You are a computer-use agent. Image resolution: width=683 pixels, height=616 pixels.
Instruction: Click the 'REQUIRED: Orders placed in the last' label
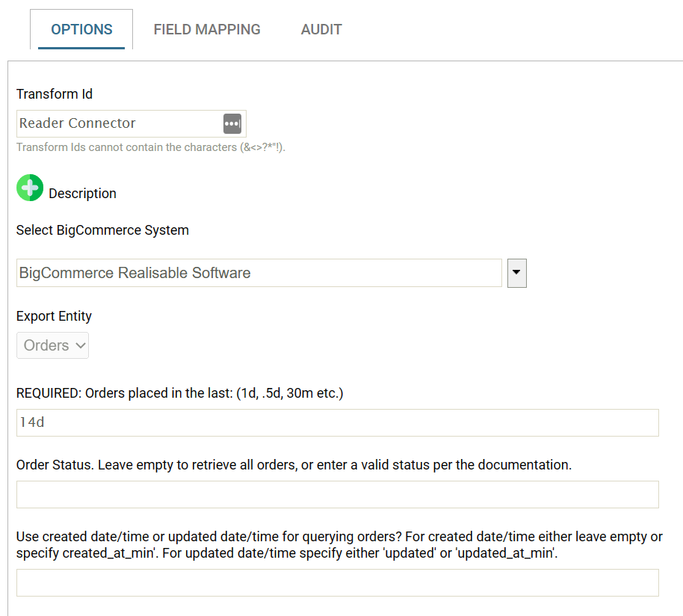pyautogui.click(x=180, y=393)
